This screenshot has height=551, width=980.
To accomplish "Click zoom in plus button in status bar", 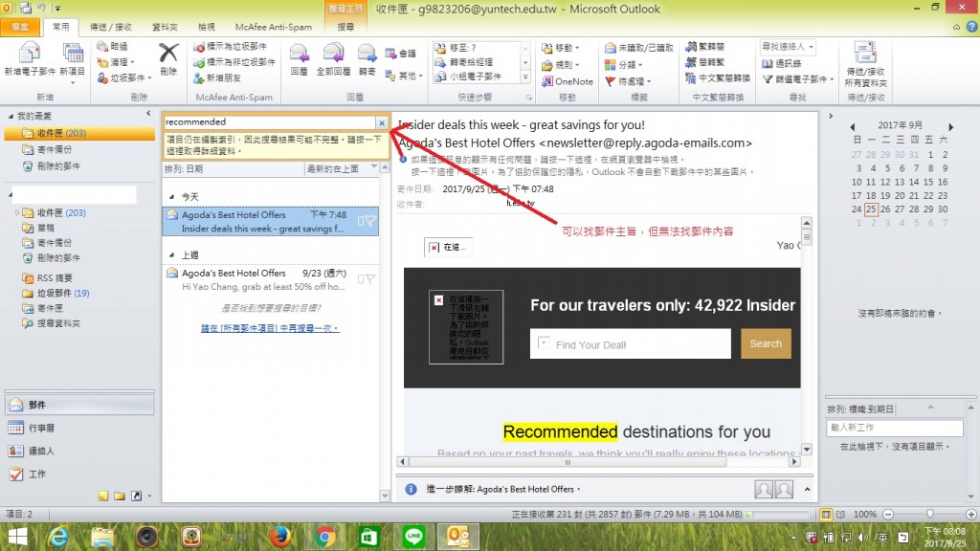I will (x=970, y=514).
